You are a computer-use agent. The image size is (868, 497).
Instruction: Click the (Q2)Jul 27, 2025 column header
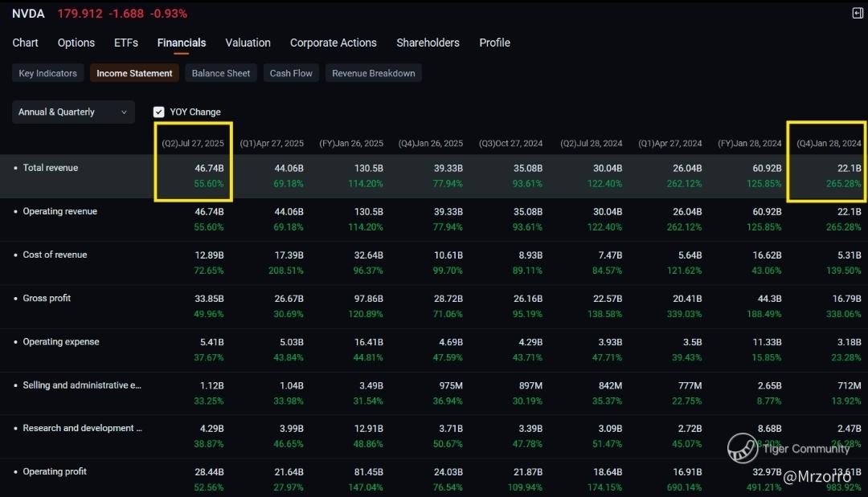(193, 143)
